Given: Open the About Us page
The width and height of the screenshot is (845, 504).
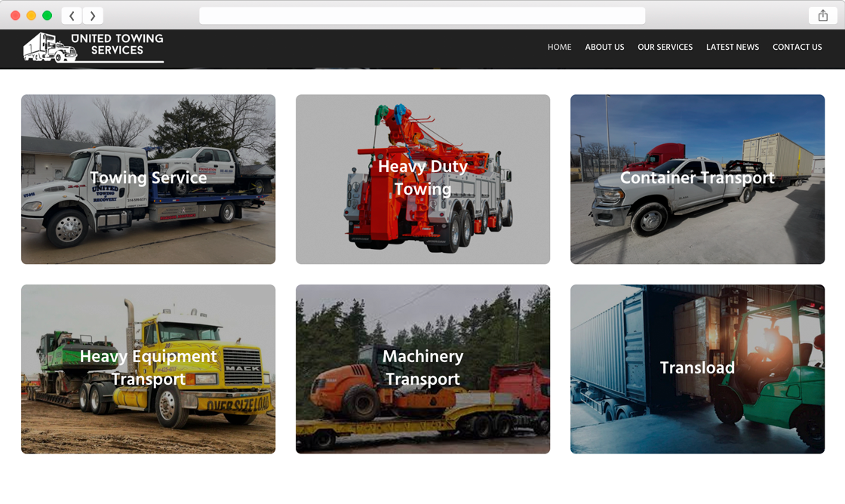Looking at the screenshot, I should (604, 47).
